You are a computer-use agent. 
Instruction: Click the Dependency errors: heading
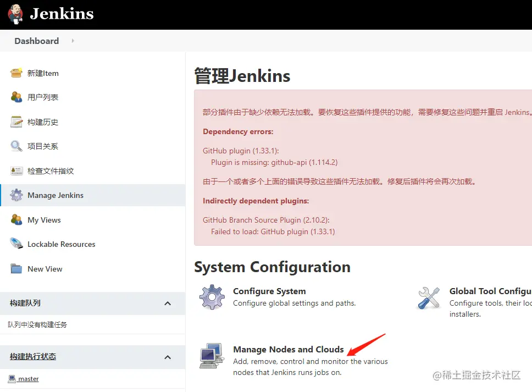pos(238,131)
